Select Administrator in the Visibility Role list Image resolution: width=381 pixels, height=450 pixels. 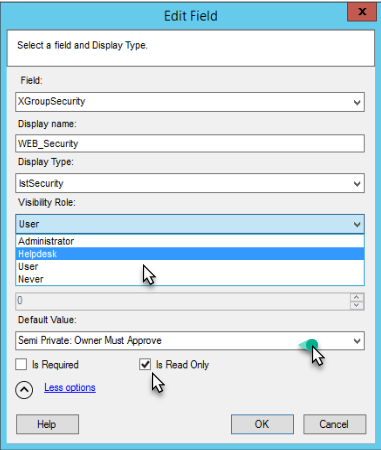pos(190,241)
